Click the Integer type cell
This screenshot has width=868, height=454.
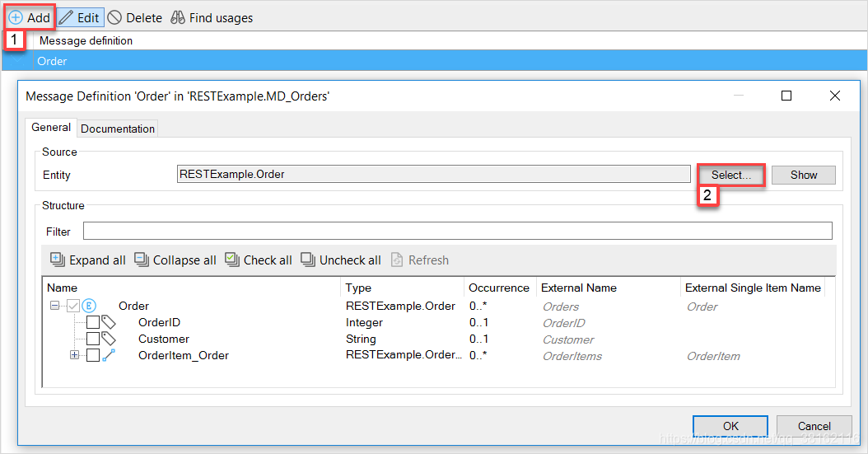pyautogui.click(x=364, y=322)
